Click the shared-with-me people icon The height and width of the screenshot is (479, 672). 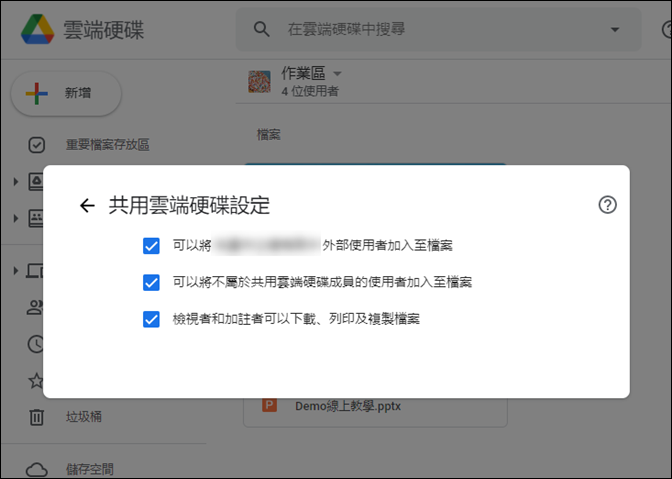pos(35,307)
